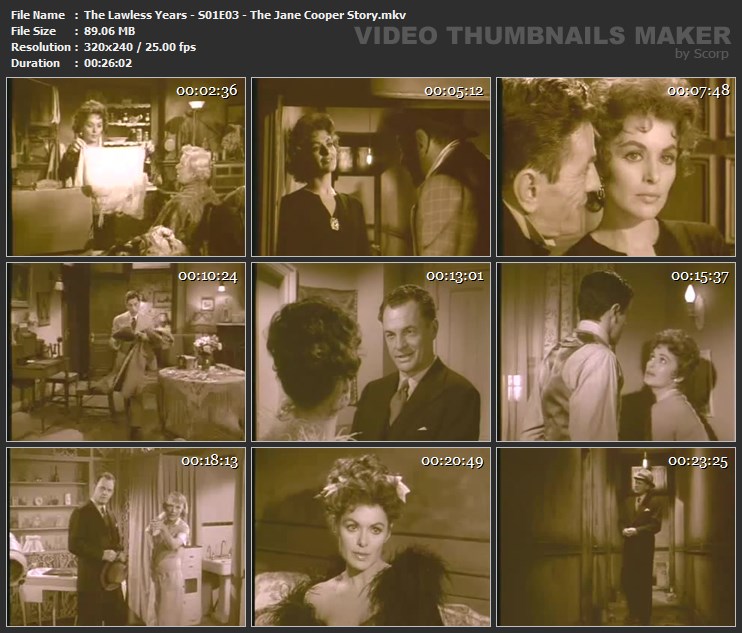Click the 'File Size' label
The image size is (742, 633).
pyautogui.click(x=33, y=31)
